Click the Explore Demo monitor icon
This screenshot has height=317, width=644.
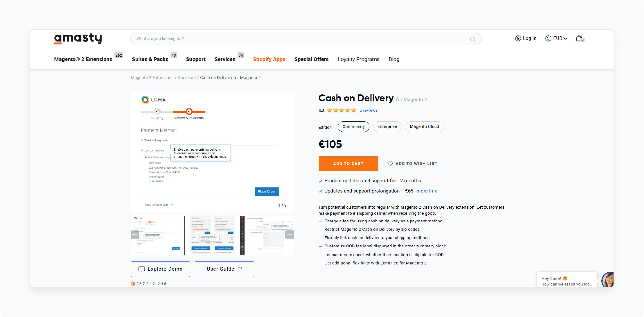141,269
